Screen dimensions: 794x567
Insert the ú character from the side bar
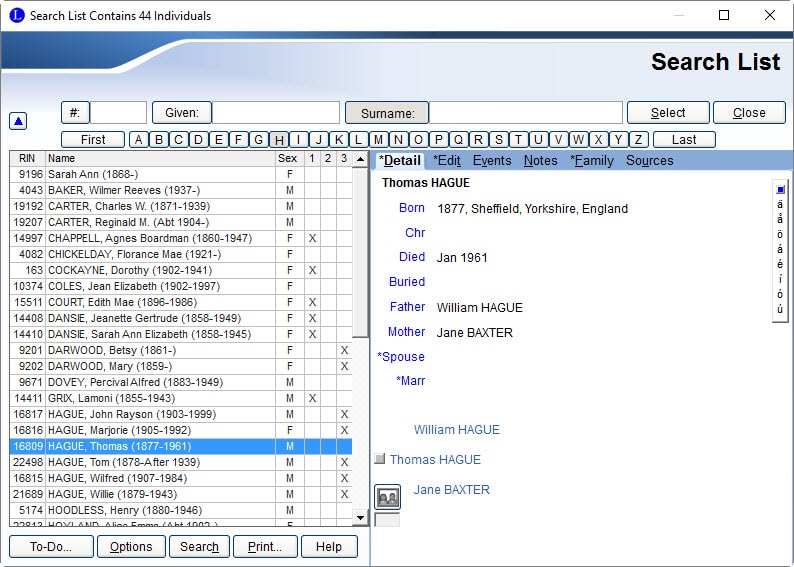[x=780, y=308]
